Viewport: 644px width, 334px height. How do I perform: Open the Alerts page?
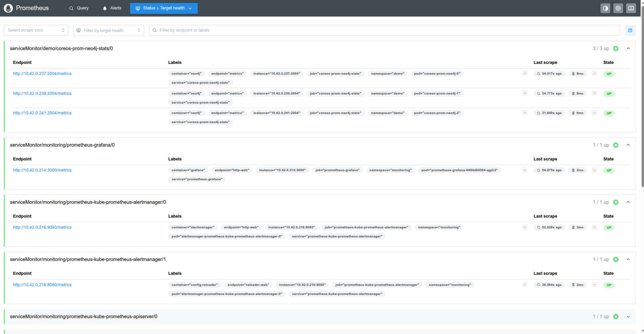click(112, 8)
